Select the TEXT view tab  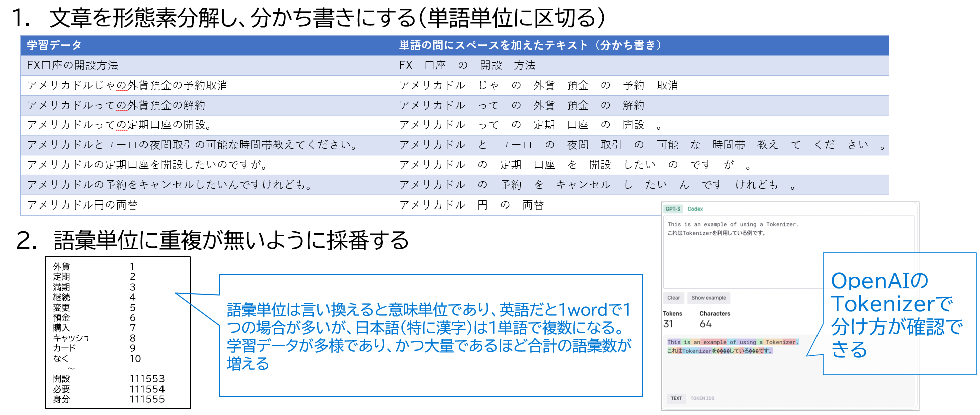click(676, 398)
